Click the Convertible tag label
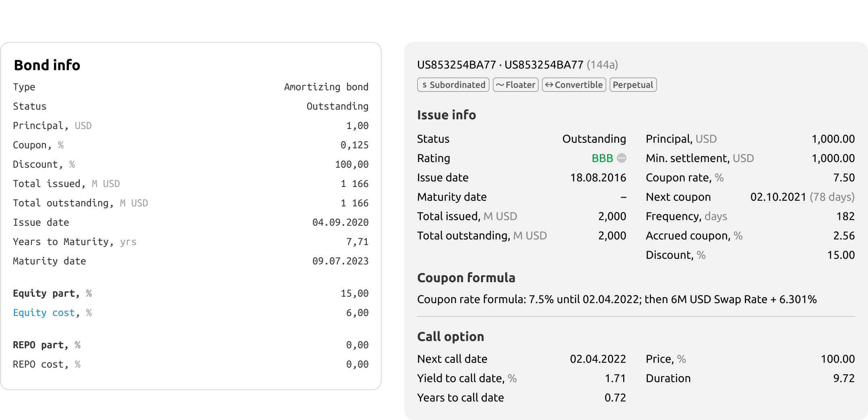The height and width of the screenshot is (420, 868). tap(579, 85)
